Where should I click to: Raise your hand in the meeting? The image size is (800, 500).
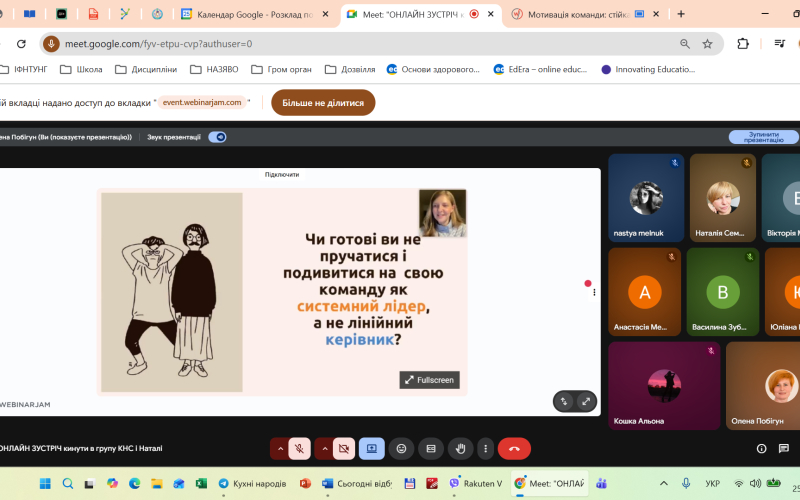click(459, 449)
